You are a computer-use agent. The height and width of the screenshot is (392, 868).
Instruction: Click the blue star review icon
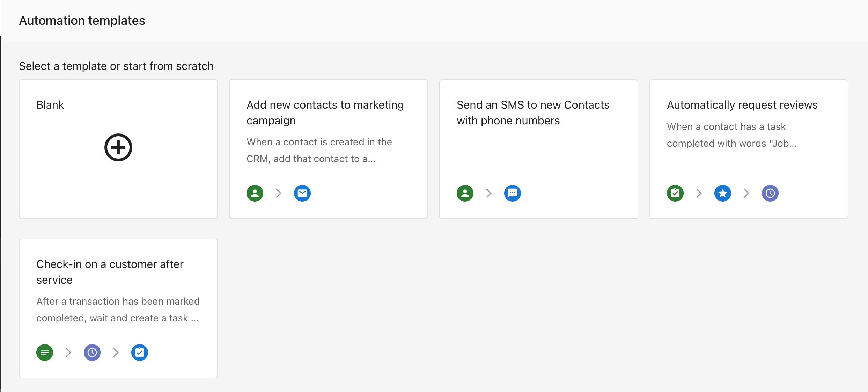(x=723, y=193)
